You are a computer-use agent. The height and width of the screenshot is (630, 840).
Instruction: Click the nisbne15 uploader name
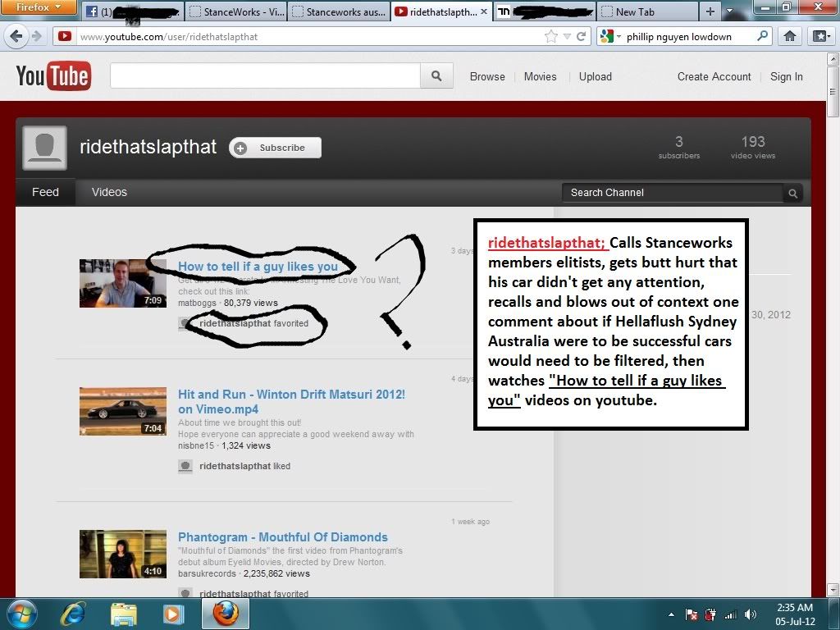click(195, 445)
